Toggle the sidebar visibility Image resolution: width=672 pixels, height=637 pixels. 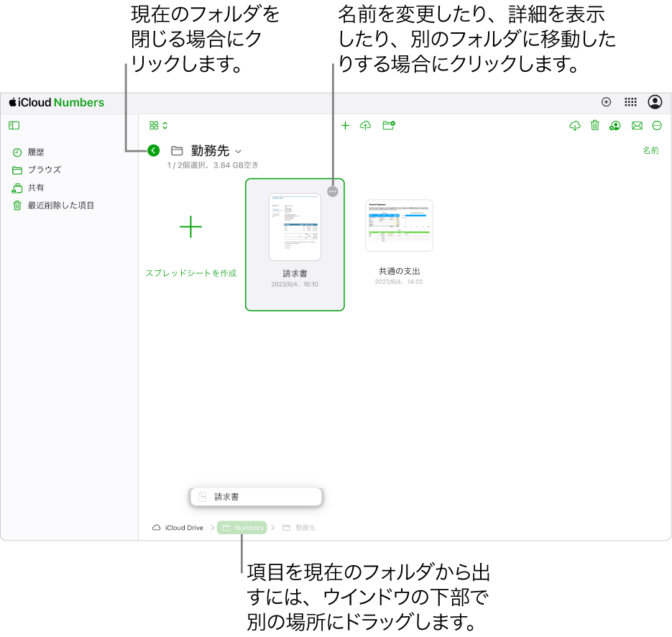click(x=14, y=125)
